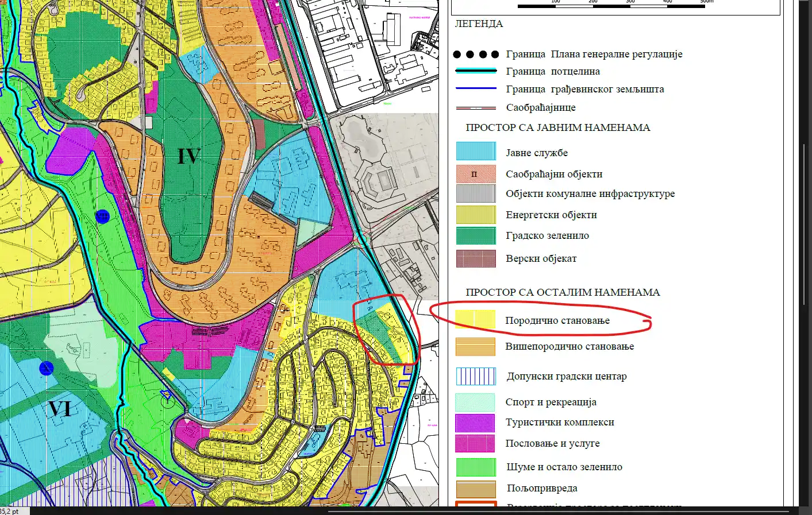Select the Допунски градски центар striped symbol
This screenshot has width=812, height=515.
[476, 377]
